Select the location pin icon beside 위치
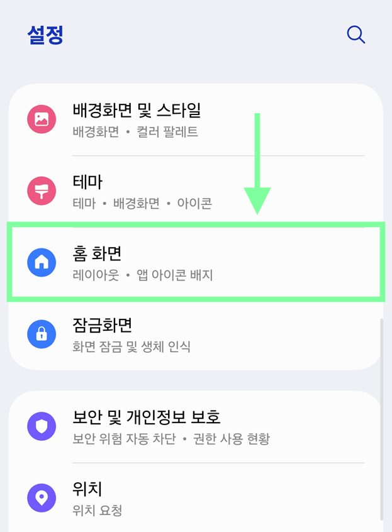The width and height of the screenshot is (392, 532). point(42,497)
